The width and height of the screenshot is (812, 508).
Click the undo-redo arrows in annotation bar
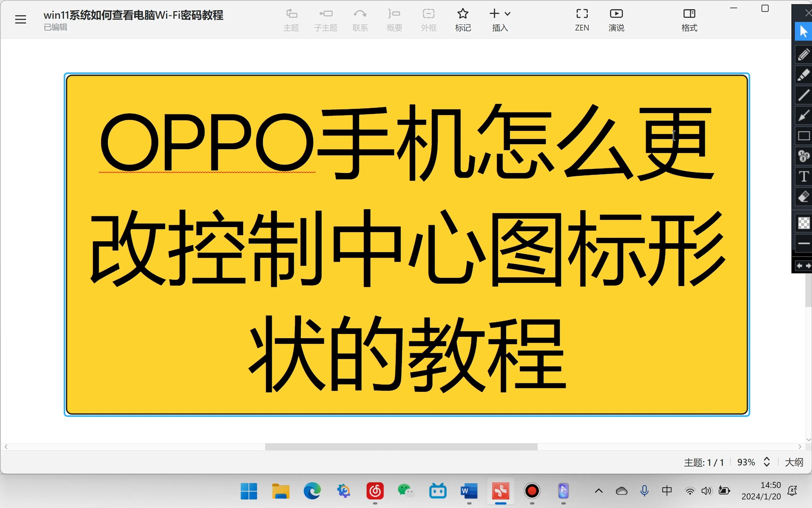[804, 266]
